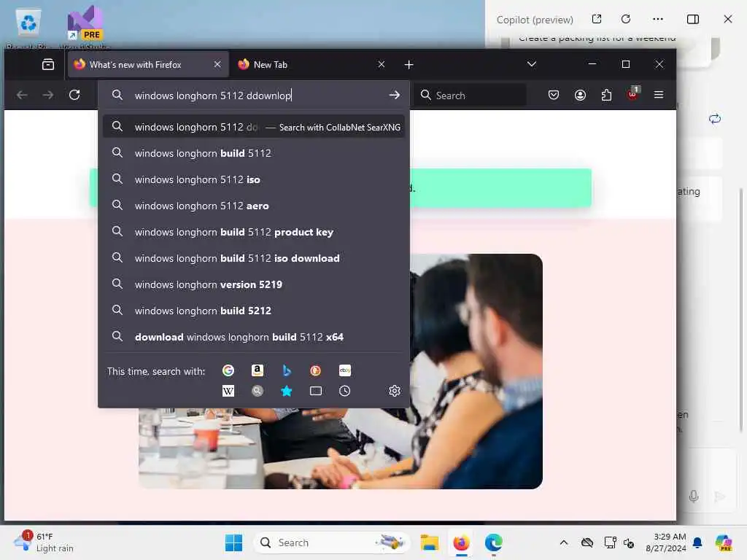
Task: Close the New Tab tab
Action: pyautogui.click(x=381, y=64)
